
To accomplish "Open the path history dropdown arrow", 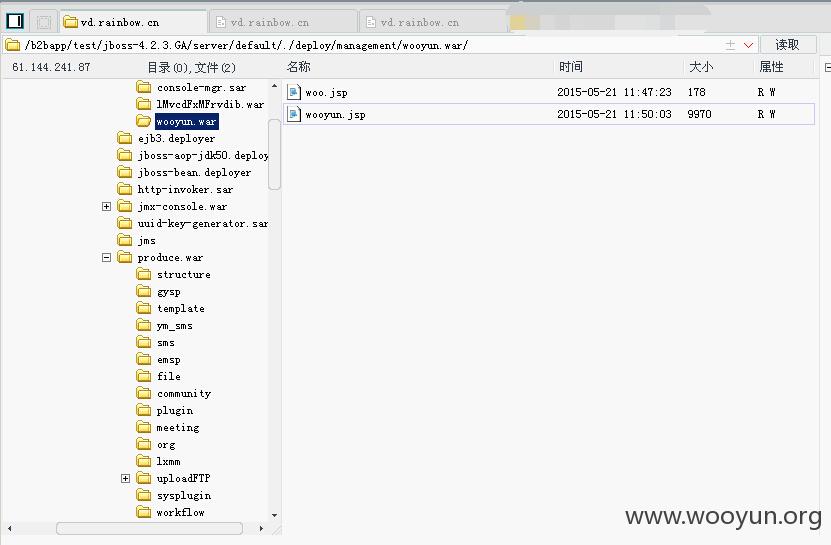I will (748, 45).
